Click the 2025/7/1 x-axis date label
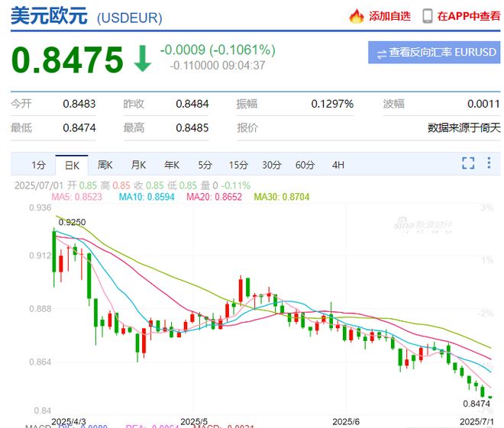 (x=477, y=421)
